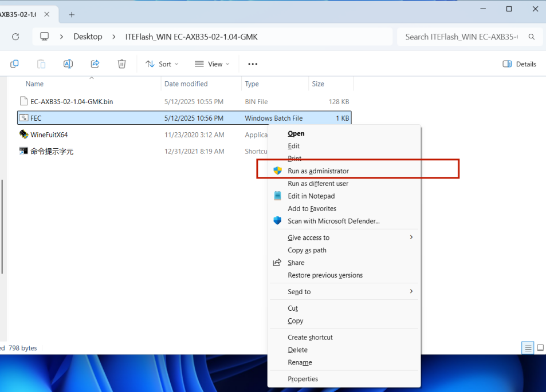Expand the Give access to submenu arrow
Viewport: 546px width, 392px height.
click(x=411, y=237)
